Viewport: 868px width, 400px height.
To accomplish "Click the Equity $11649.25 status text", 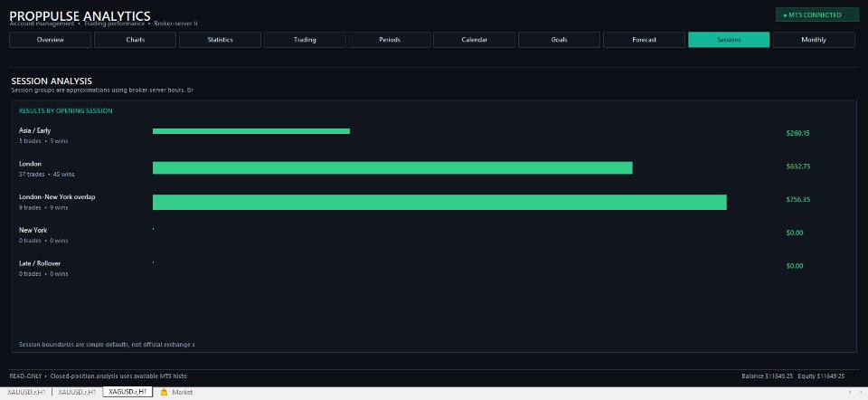I will pos(822,376).
